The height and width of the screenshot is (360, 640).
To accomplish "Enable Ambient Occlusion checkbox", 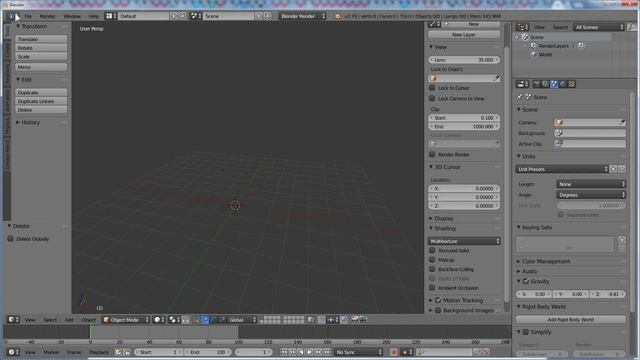I will click(432, 288).
